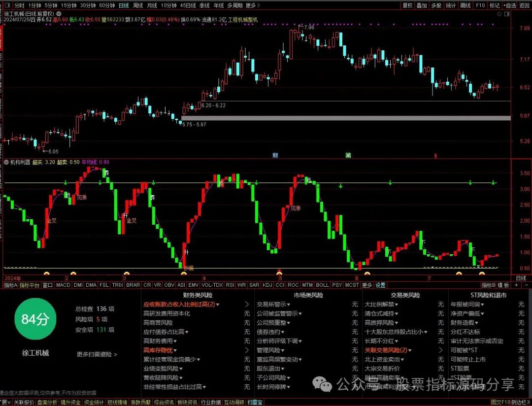The image size is (532, 406).
Task: Expand 大比例解禁 dropdown
Action: tap(381, 304)
